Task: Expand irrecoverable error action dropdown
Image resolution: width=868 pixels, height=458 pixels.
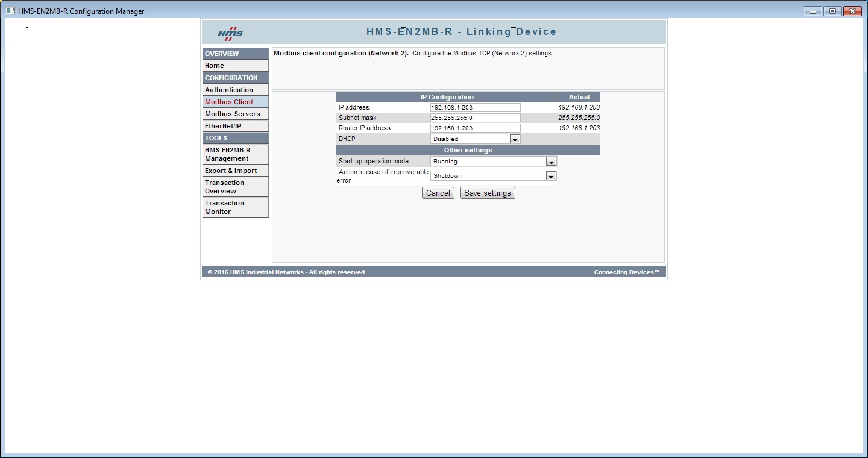Action: [x=493, y=176]
